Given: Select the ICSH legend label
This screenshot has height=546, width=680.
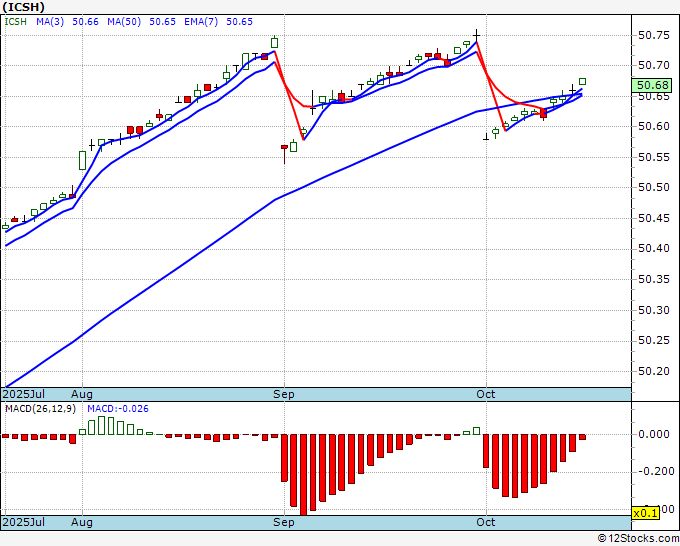Looking at the screenshot, I should coord(16,22).
